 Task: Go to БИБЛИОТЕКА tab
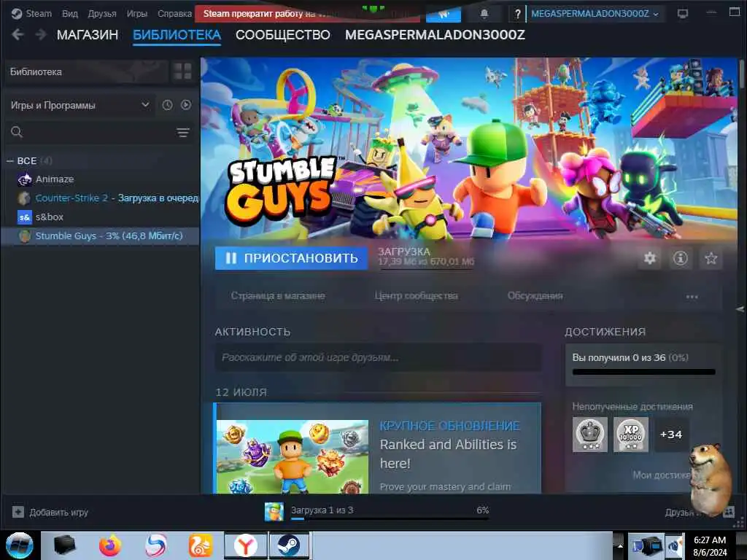click(x=177, y=35)
